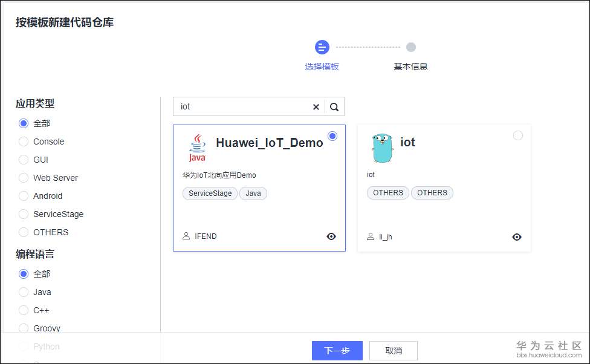
Task: Click the 应用类型 section heading
Action: click(35, 103)
